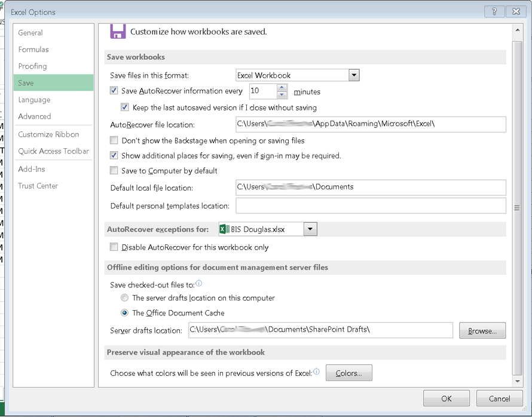Toggle Show additional places for saving
The width and height of the screenshot is (532, 417).
tap(114, 155)
